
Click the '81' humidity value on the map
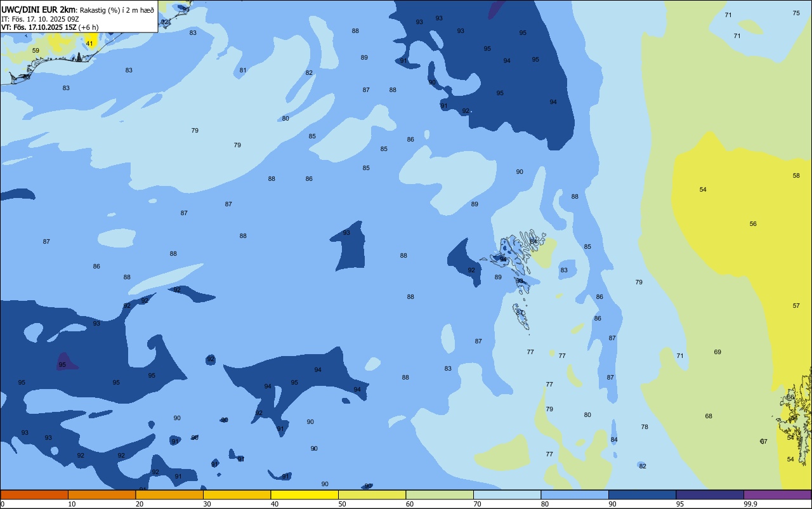click(x=243, y=70)
